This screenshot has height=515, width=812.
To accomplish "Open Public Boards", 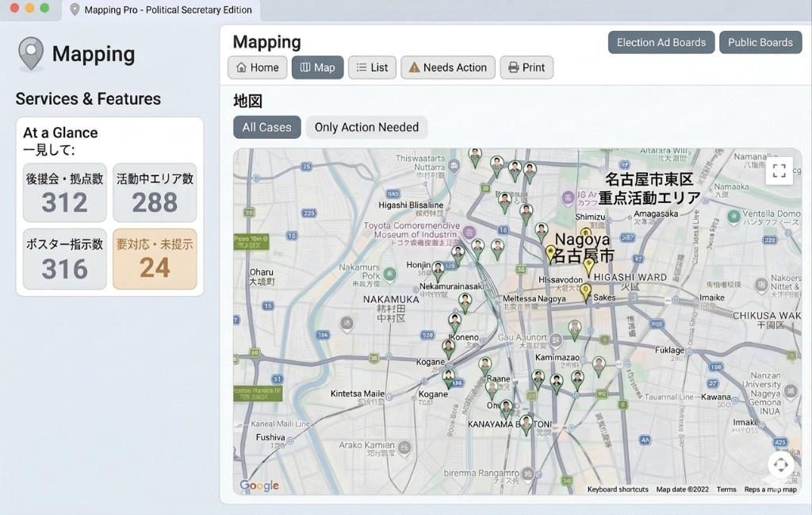I will [760, 43].
